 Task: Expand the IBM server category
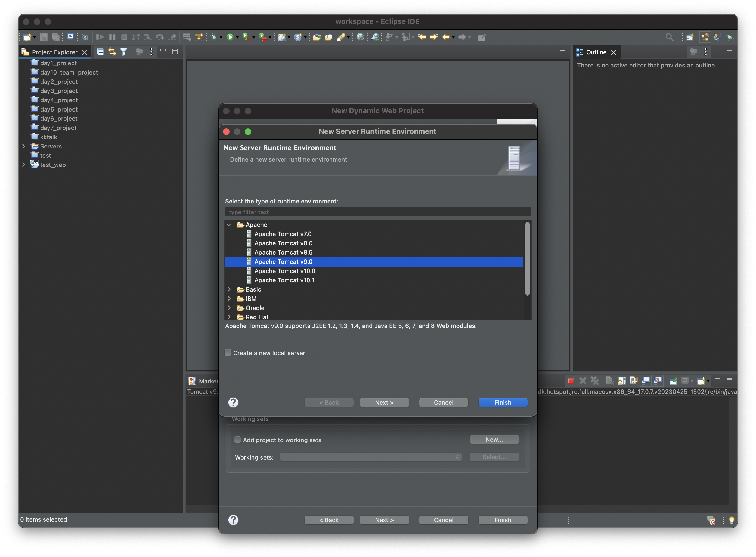(228, 298)
